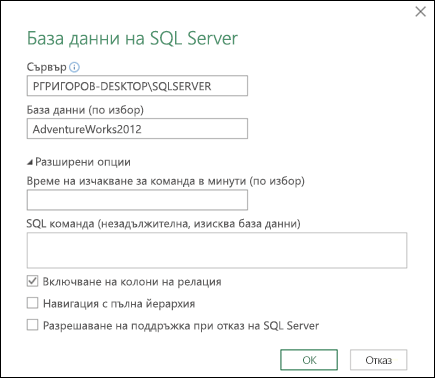Image resolution: width=435 pixels, height=378 pixels.
Task: Click the SQL команда (незадължителна) label
Action: [163, 224]
